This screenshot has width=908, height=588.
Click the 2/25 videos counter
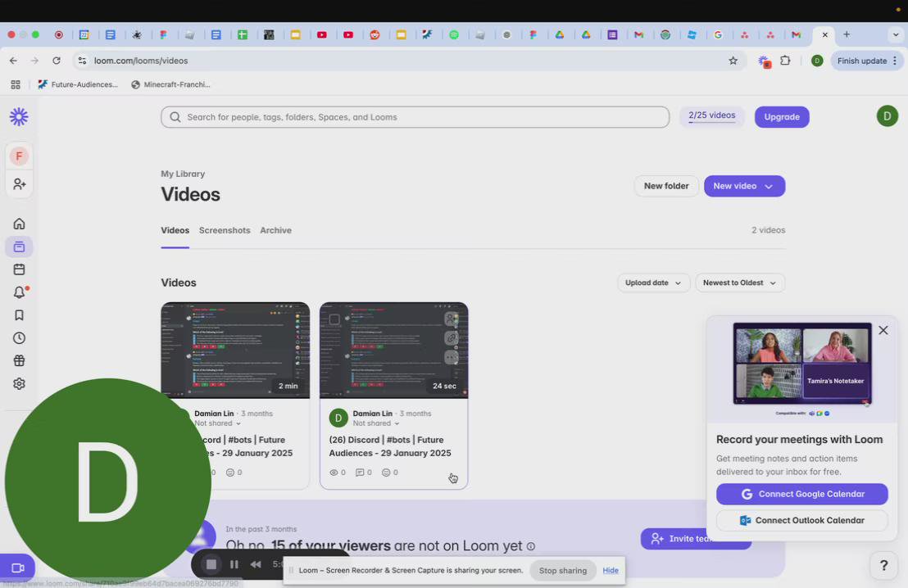click(711, 115)
